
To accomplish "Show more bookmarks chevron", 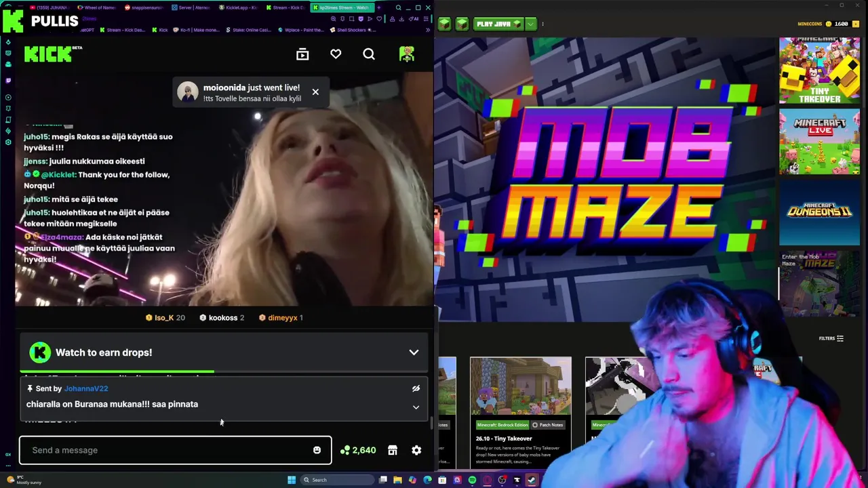I will tap(427, 30).
